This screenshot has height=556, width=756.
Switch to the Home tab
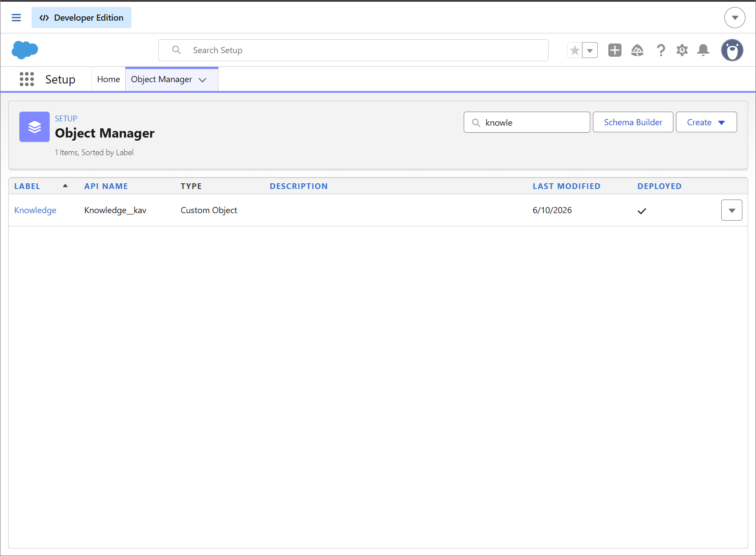(x=109, y=79)
